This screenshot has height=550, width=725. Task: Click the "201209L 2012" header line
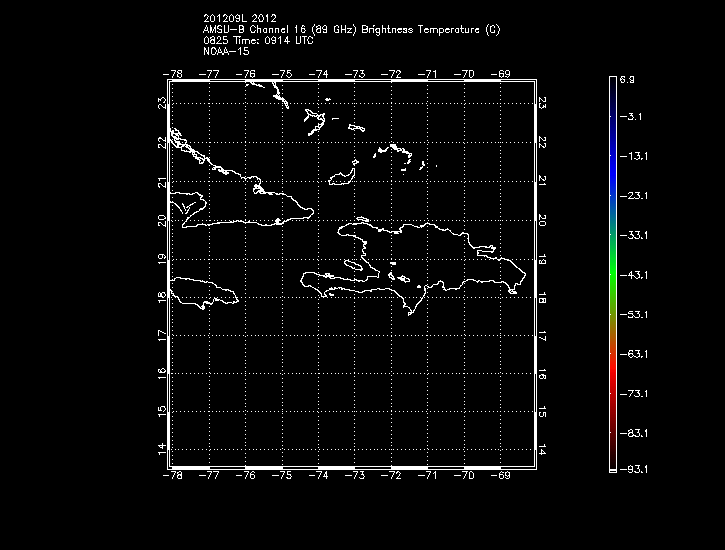240,18
